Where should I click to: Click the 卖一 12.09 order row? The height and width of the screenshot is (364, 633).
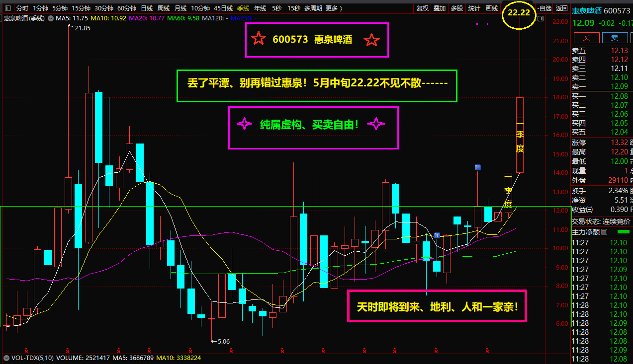coord(601,86)
